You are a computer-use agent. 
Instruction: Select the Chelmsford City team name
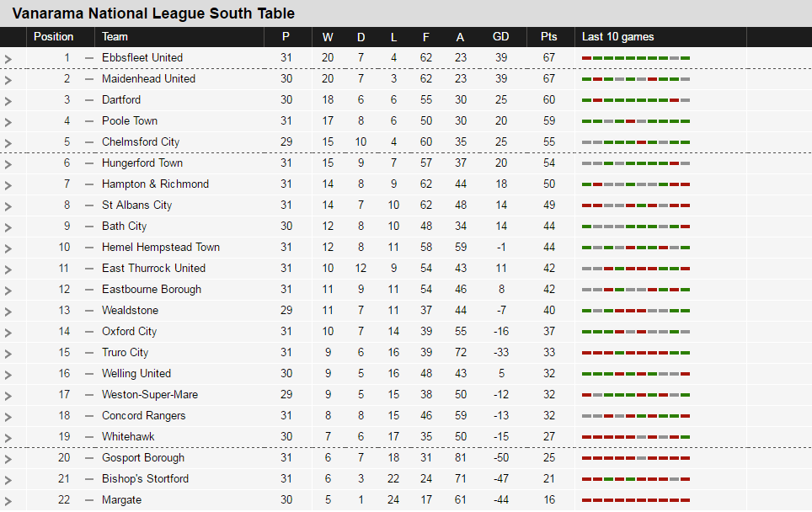(141, 141)
